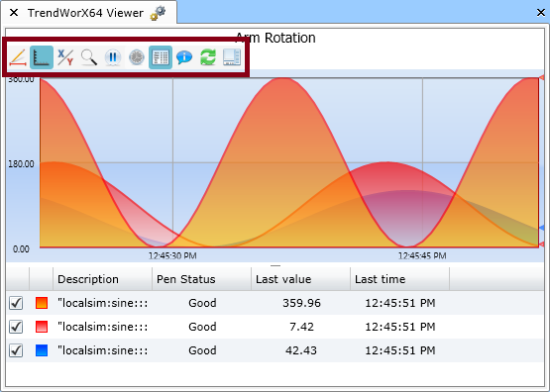Screen dimensions: 550x392
Task: Open the time period clock icon
Action: pyautogui.click(x=137, y=57)
